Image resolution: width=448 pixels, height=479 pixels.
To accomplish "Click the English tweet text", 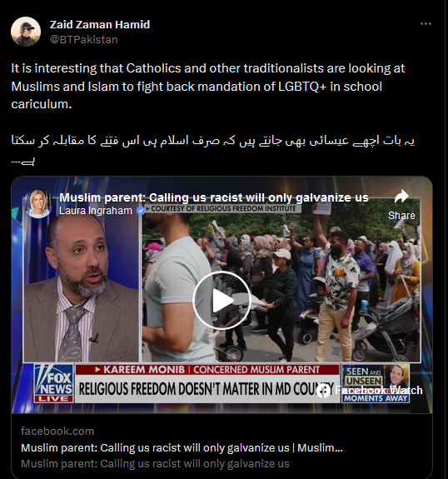I will [x=208, y=86].
